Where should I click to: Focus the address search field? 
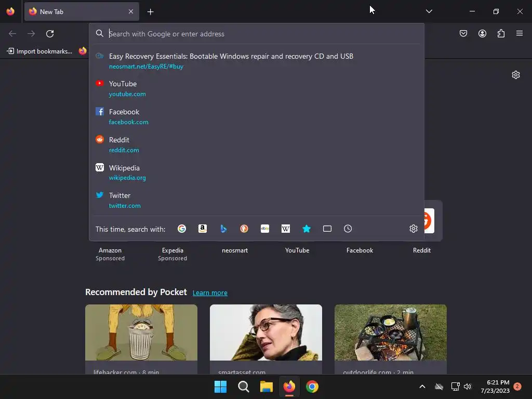(257, 34)
